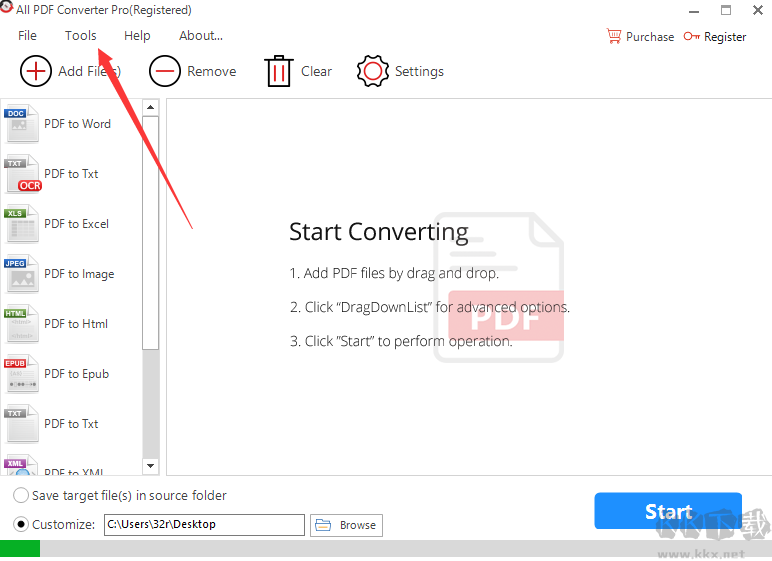772x561 pixels.
Task: Open Settings via the gear icon
Action: (x=373, y=71)
